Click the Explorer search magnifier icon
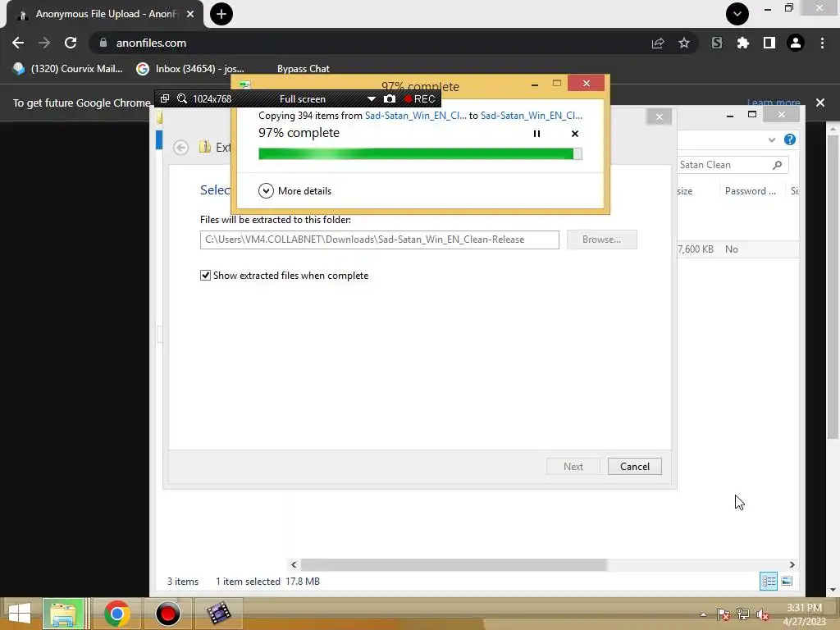The width and height of the screenshot is (840, 630). [778, 165]
